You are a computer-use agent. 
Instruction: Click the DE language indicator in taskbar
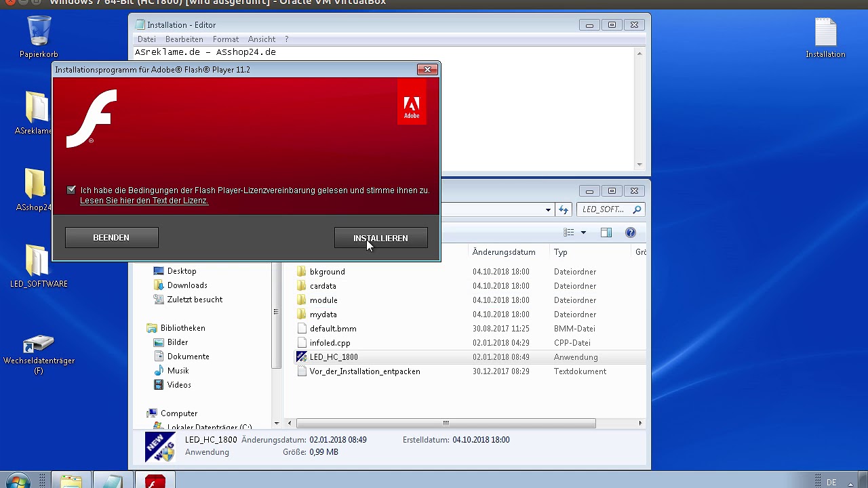pyautogui.click(x=831, y=483)
